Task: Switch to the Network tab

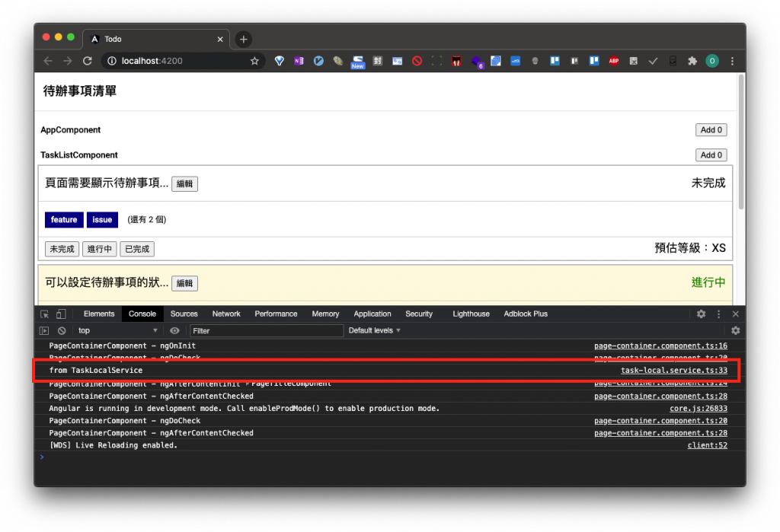Action: coord(226,314)
